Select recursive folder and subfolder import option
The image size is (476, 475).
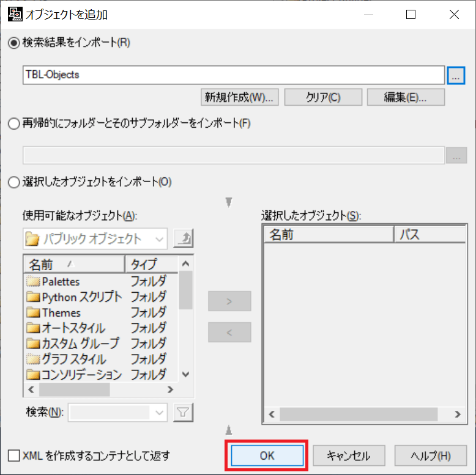tap(14, 123)
